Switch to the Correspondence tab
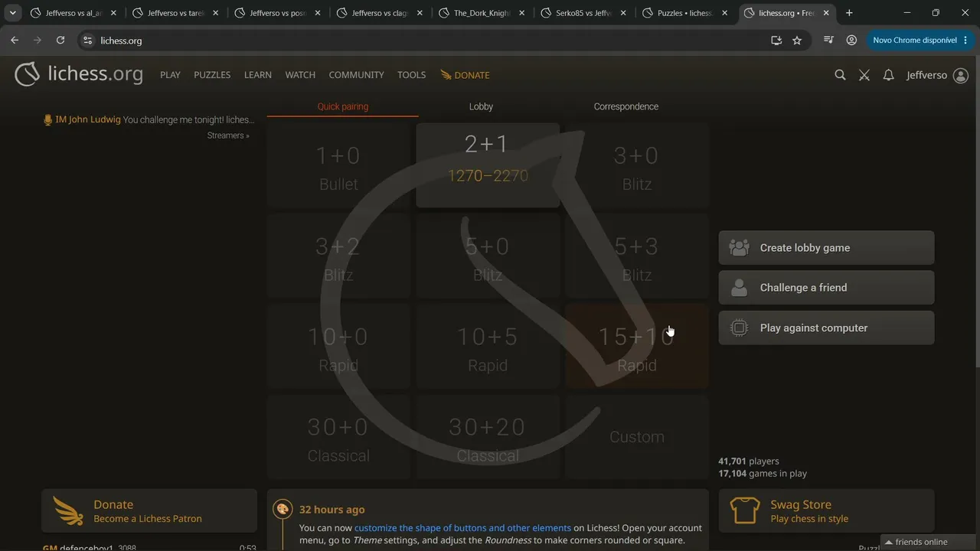This screenshot has height=551, width=980. (626, 106)
